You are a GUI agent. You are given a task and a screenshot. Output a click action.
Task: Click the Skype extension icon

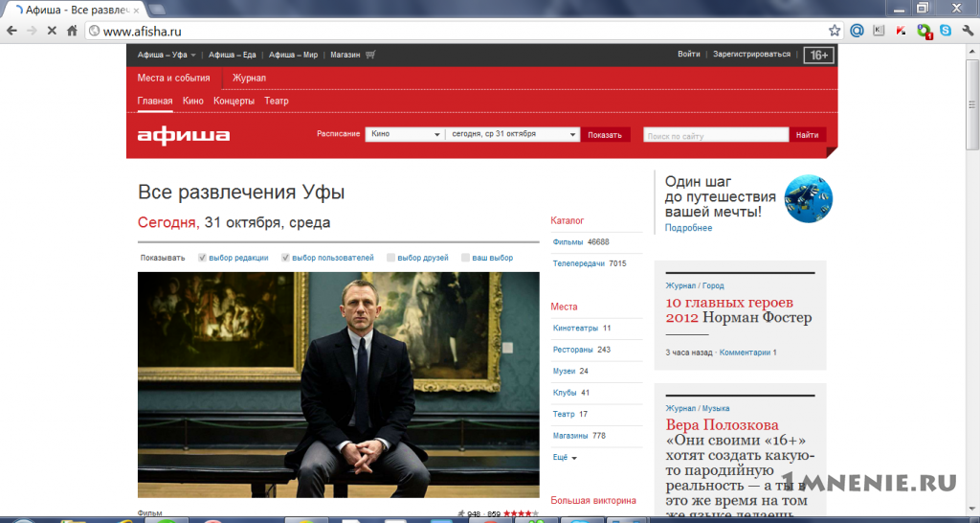point(946,30)
